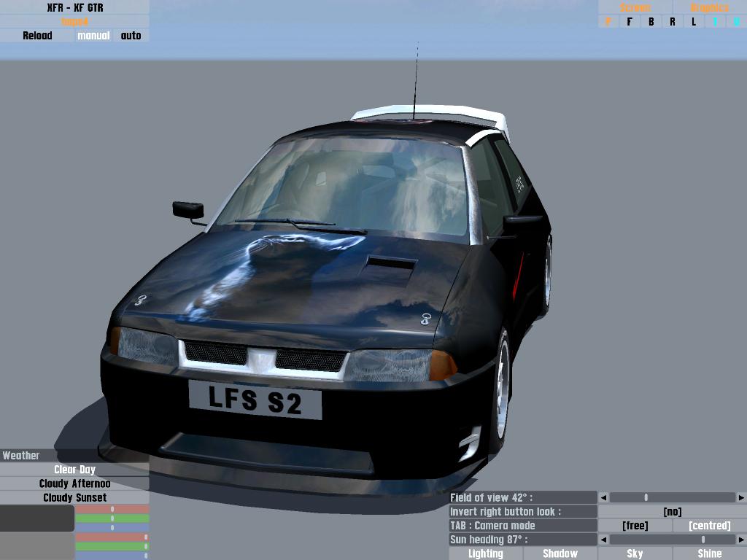Adjust blue slider of light swatch

(x=112, y=556)
